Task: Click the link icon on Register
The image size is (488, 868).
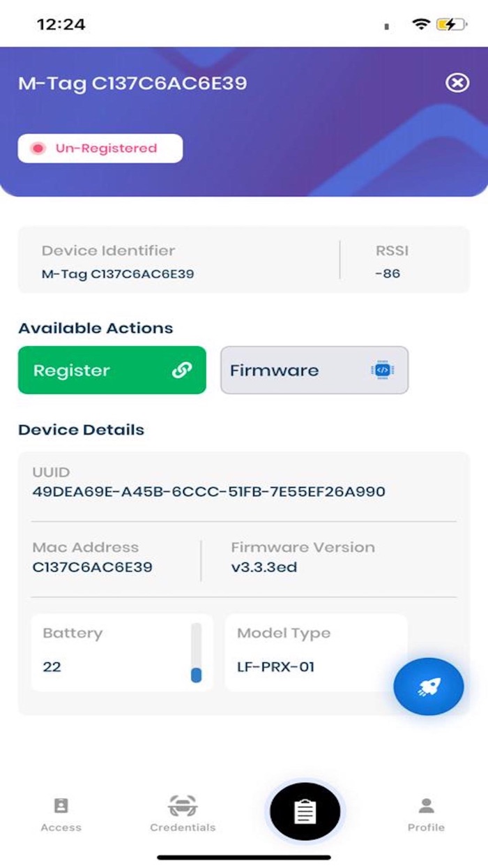Action: [x=182, y=371]
